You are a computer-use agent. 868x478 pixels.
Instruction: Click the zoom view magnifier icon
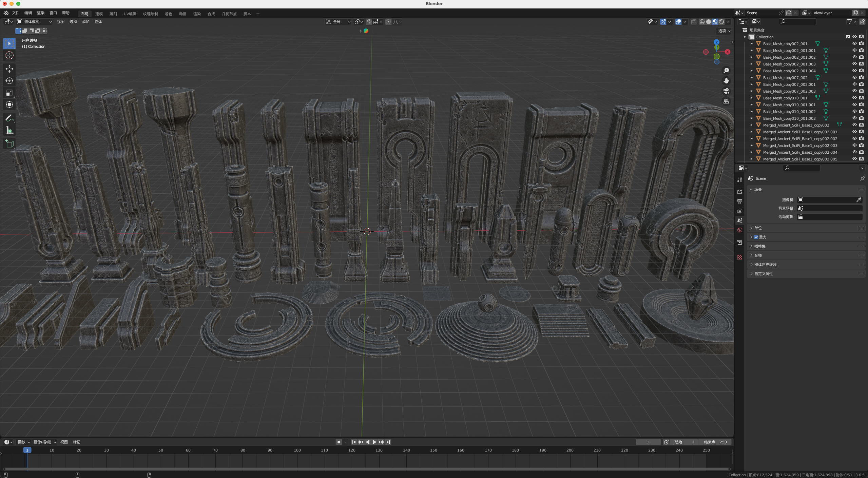pos(726,71)
